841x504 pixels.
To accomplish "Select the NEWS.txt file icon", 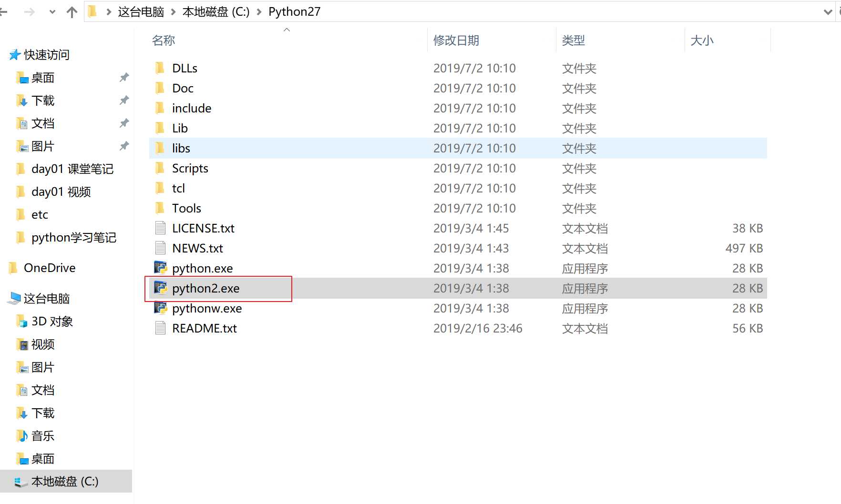I will 160,248.
